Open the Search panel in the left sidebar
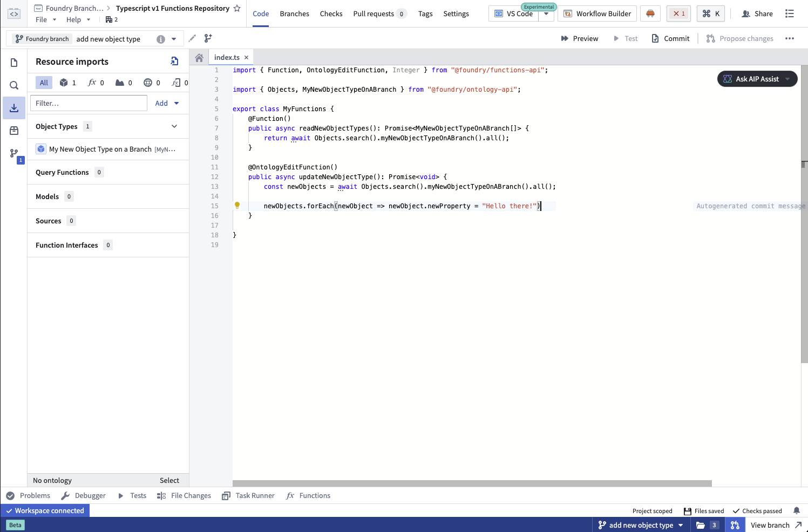Viewport: 808px width, 532px height. coord(13,85)
